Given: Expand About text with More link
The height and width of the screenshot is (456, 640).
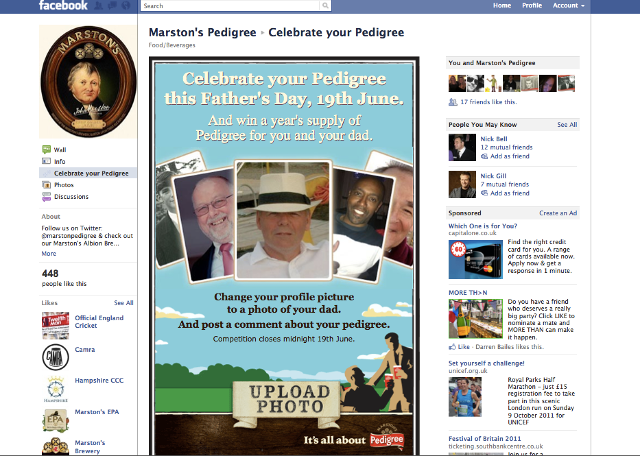Looking at the screenshot, I should tap(49, 254).
